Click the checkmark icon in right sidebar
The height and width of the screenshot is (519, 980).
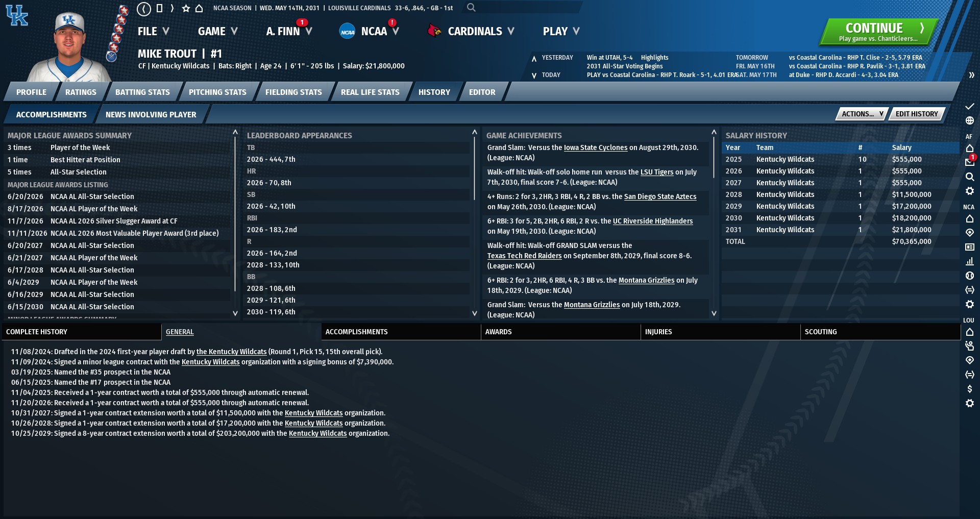click(x=970, y=106)
